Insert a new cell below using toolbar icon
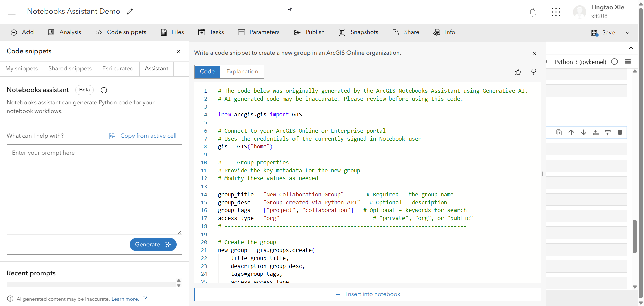644x306 pixels. tap(608, 132)
